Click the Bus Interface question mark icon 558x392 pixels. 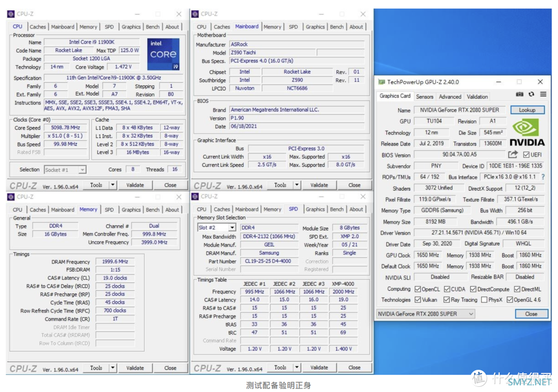click(543, 177)
